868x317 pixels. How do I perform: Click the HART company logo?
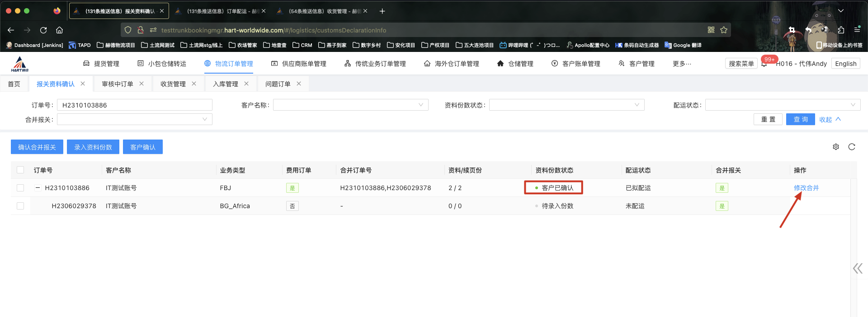point(19,64)
